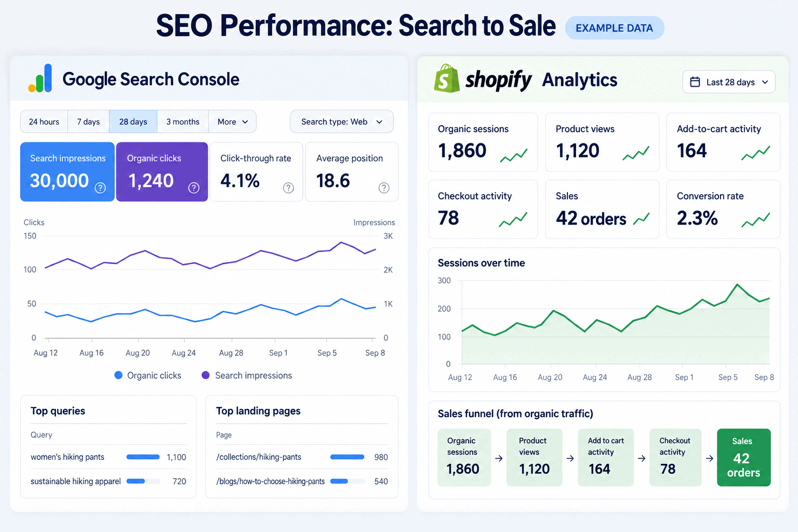The height and width of the screenshot is (532, 798).
Task: Toggle the Organic clicks metric card
Action: coord(162,172)
